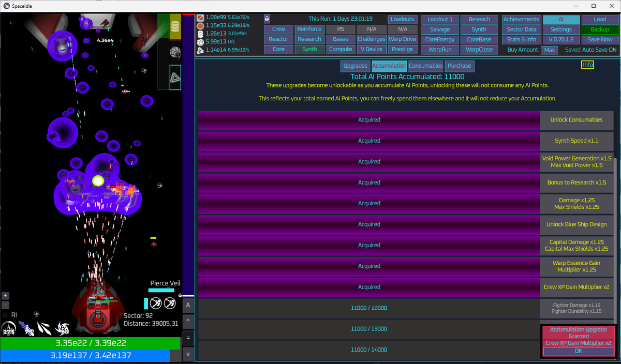Click the white database stack icon beside 1.26e13
The height and width of the screenshot is (364, 621).
[x=200, y=34]
